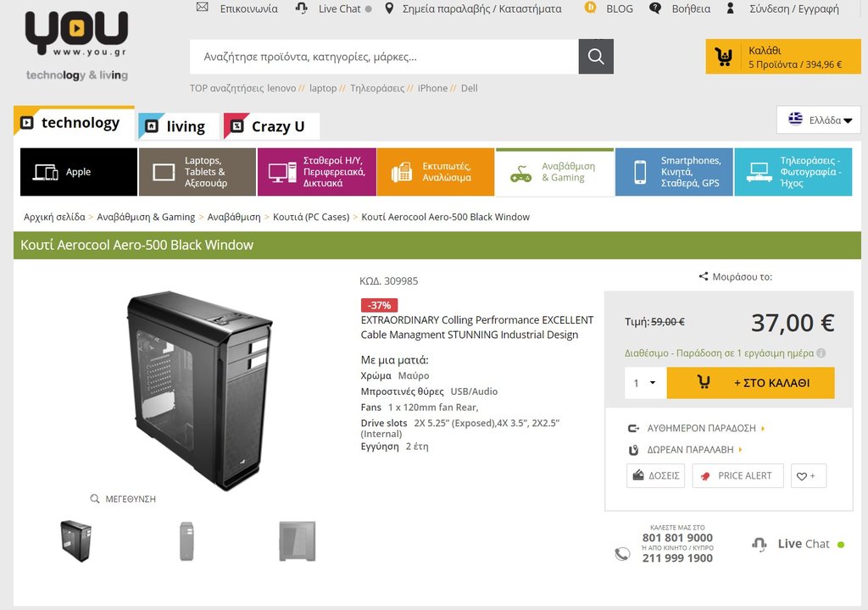
Task: Add product to wishlist with heart icon
Action: coord(808,475)
